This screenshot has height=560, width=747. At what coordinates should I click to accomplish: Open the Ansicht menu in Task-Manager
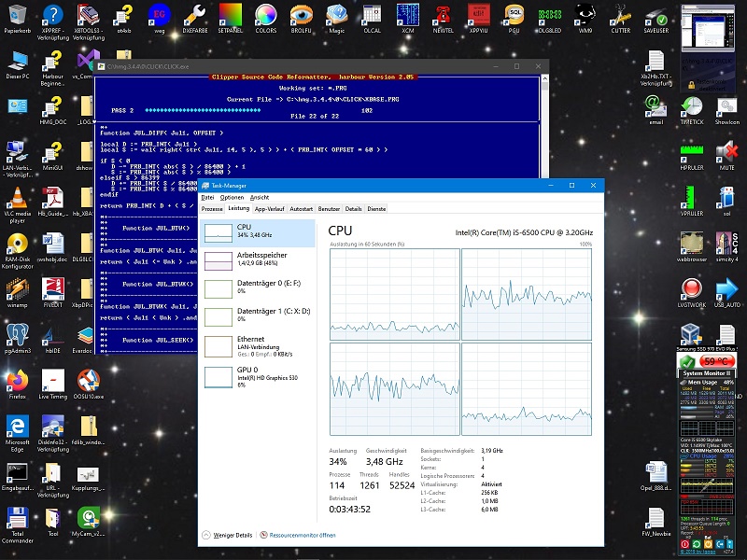[x=260, y=197]
